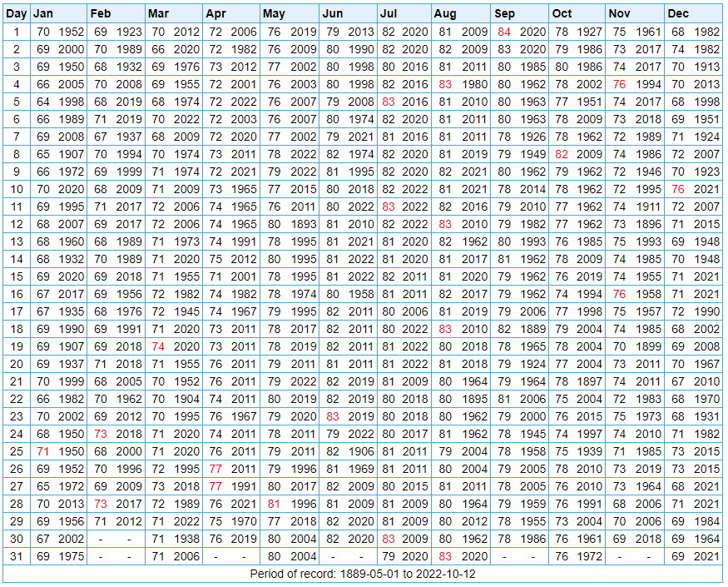Select the day 15 row label
This screenshot has width=728, height=587.
pos(17,276)
